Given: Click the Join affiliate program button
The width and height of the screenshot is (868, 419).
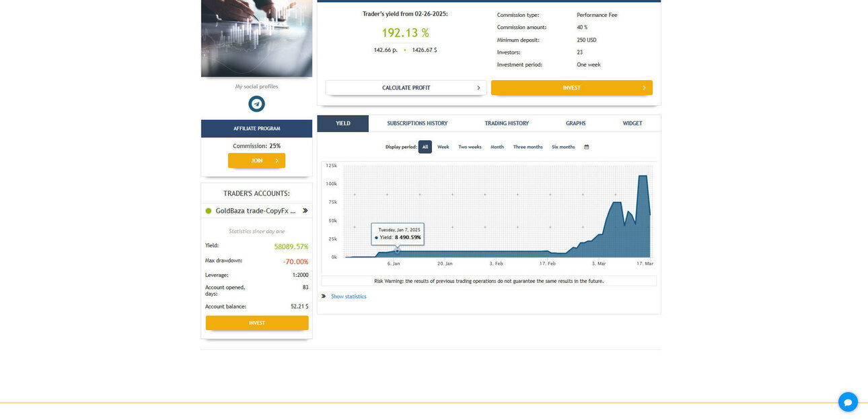Looking at the screenshot, I should (256, 160).
